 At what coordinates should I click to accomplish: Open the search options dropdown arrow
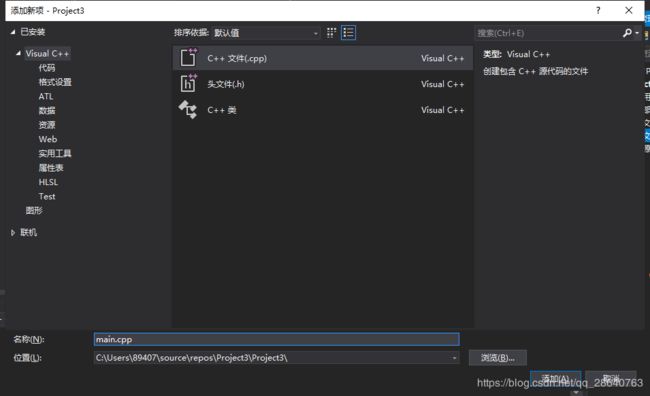click(x=637, y=33)
